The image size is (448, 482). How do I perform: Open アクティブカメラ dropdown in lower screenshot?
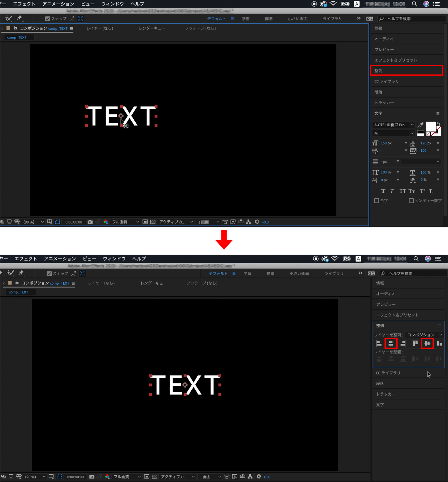pos(178,477)
